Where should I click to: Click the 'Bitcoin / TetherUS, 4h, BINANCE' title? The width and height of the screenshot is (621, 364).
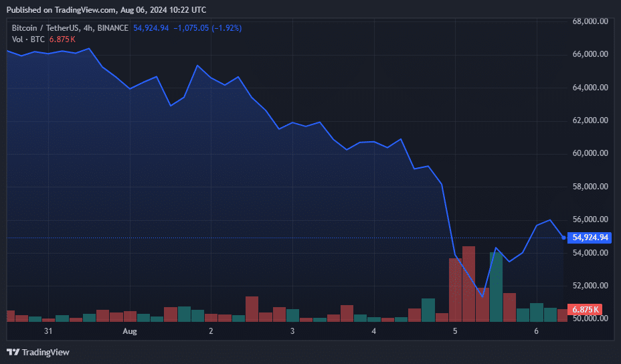pyautogui.click(x=70, y=28)
